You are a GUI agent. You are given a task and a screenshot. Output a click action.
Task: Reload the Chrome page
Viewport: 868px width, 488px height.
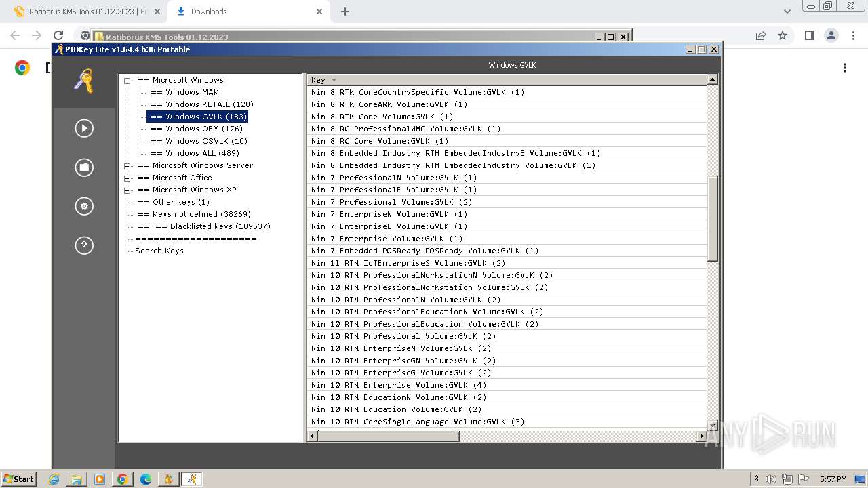coord(58,35)
